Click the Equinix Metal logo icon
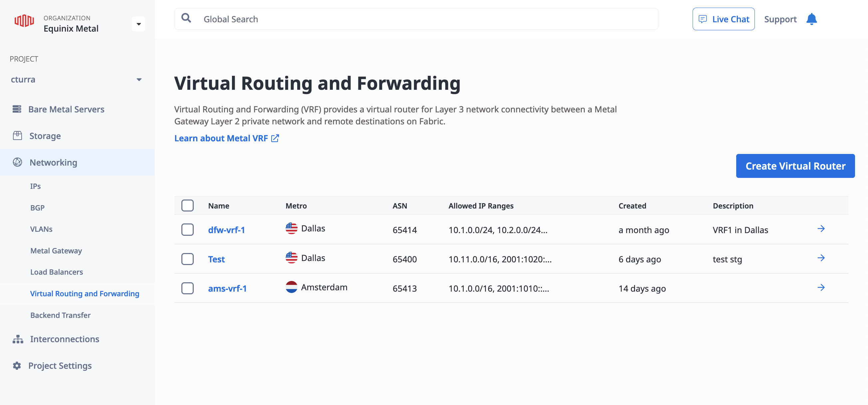 [24, 21]
